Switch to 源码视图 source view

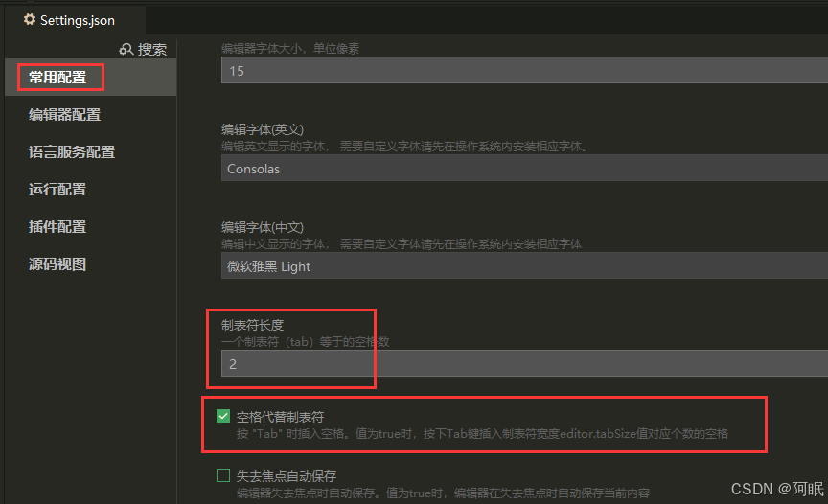[57, 264]
